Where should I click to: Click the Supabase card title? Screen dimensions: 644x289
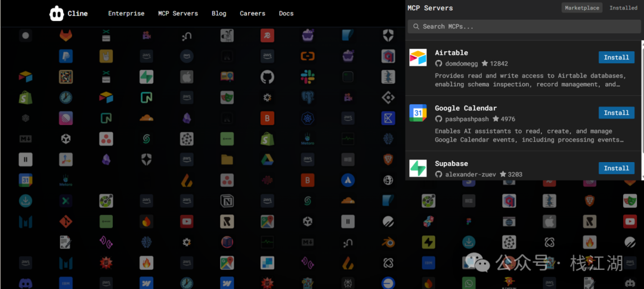451,164
